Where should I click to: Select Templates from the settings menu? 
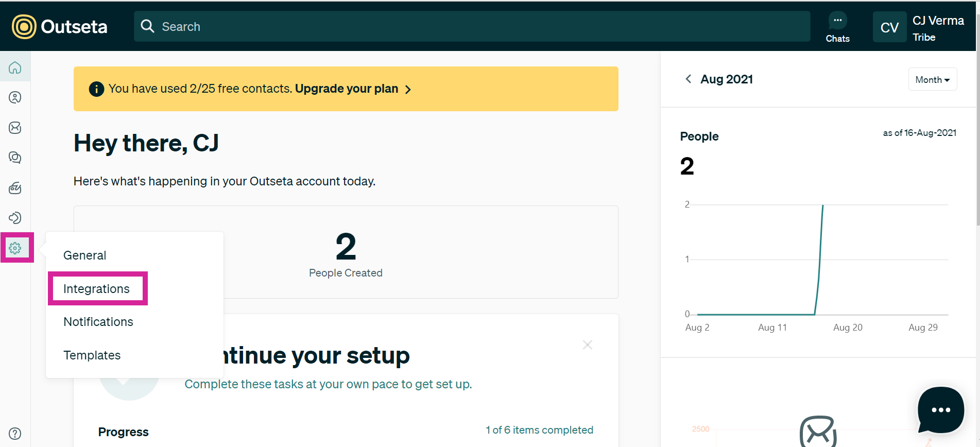click(x=92, y=355)
